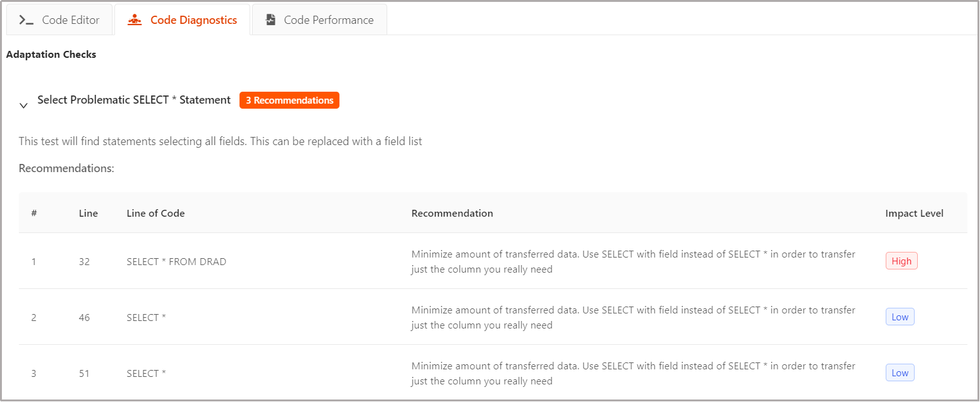980x402 pixels.
Task: Click the Low impact tag in row 2
Action: coord(900,317)
